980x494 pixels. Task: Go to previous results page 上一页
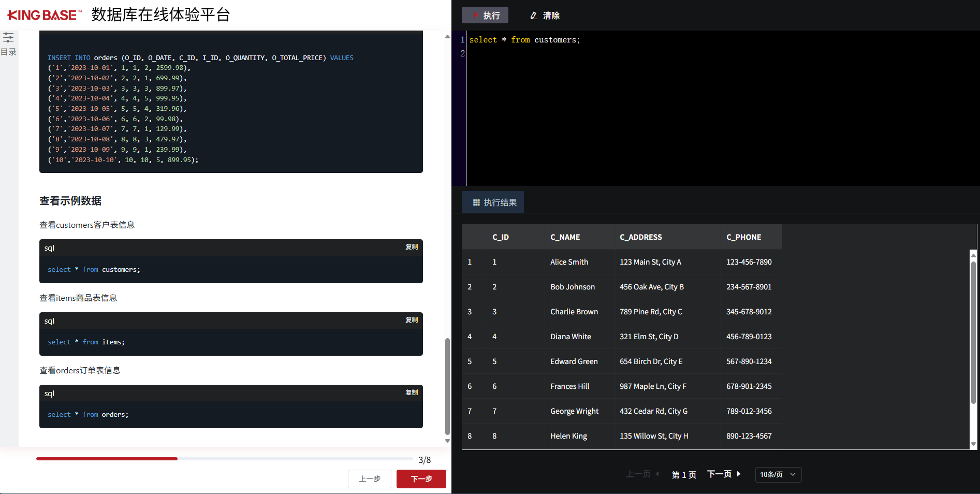tap(642, 474)
